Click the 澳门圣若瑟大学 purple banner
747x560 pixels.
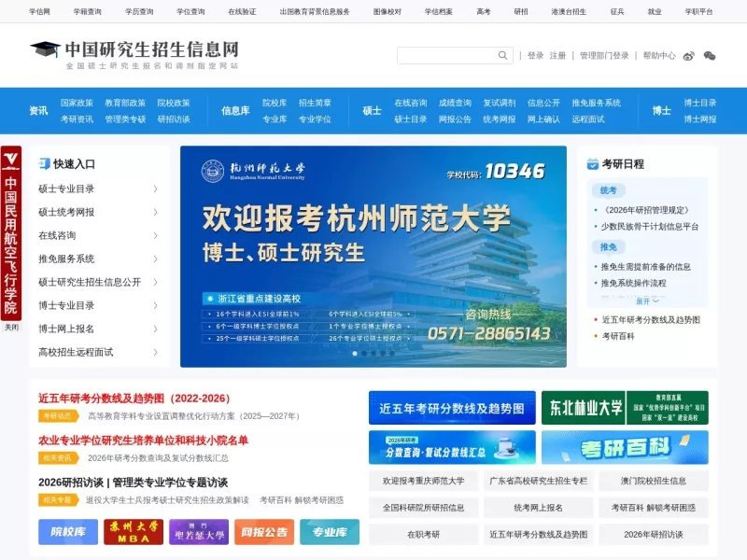(199, 532)
